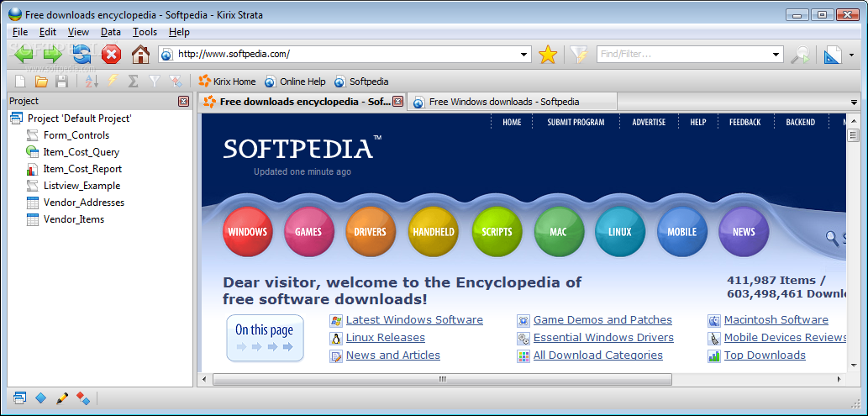
Task: Click the blue ruler view icon
Action: pyautogui.click(x=833, y=55)
